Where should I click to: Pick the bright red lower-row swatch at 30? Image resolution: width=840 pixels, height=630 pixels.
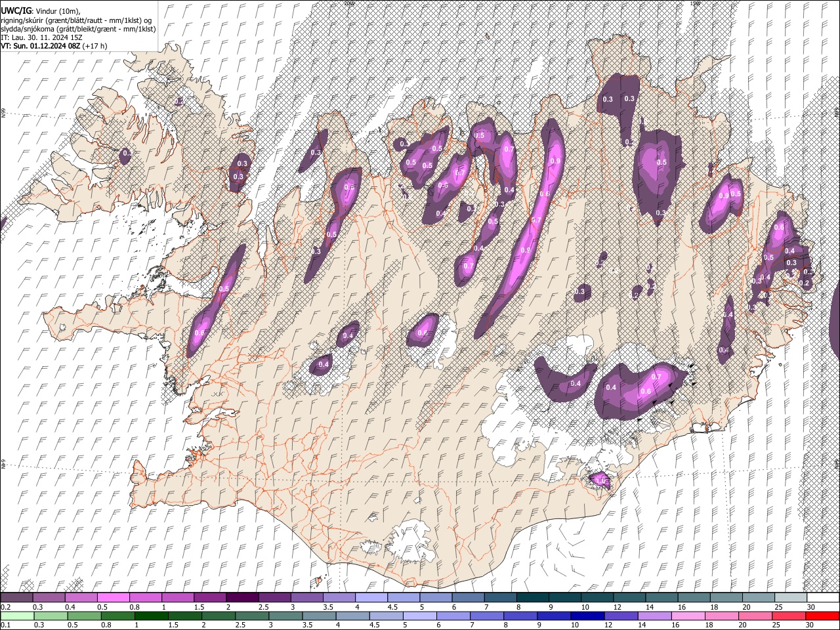click(x=822, y=616)
